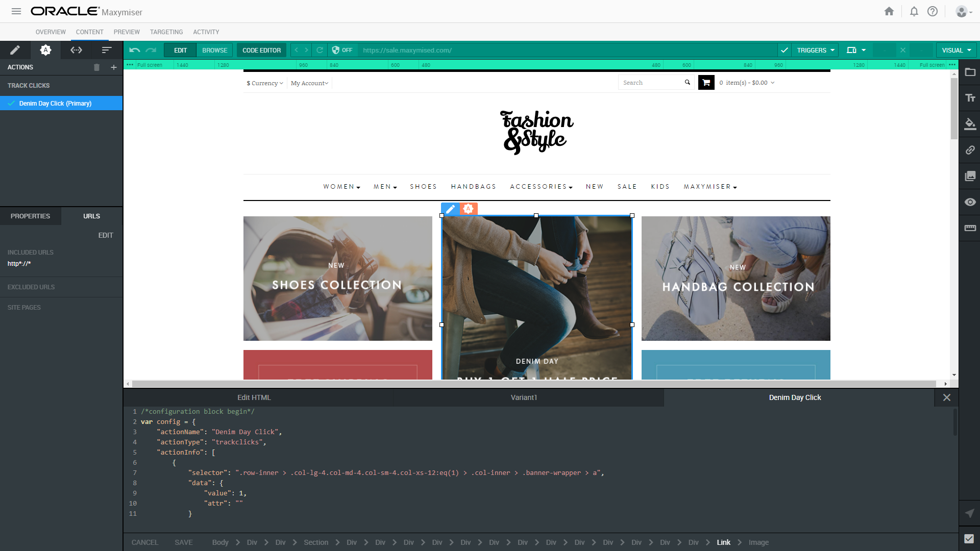The height and width of the screenshot is (551, 980).
Task: Click the undo arrow in toolbar
Action: pyautogui.click(x=134, y=50)
